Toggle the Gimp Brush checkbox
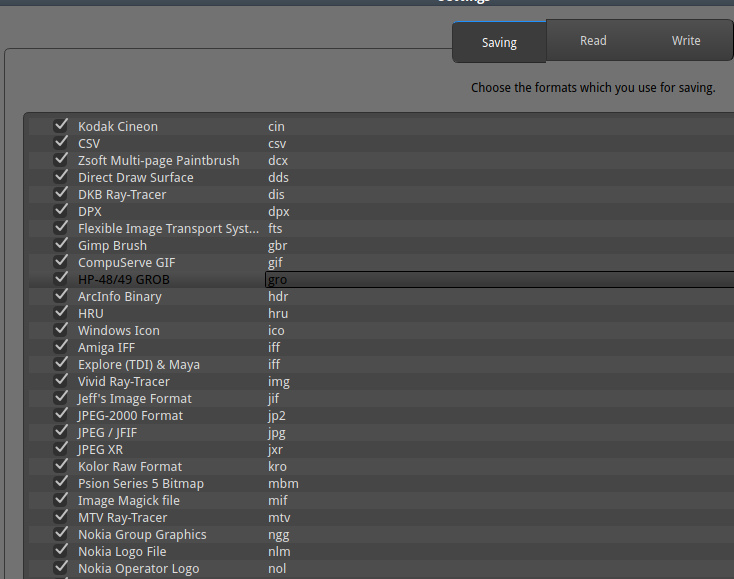Viewport: 734px width, 579px height. click(x=61, y=244)
